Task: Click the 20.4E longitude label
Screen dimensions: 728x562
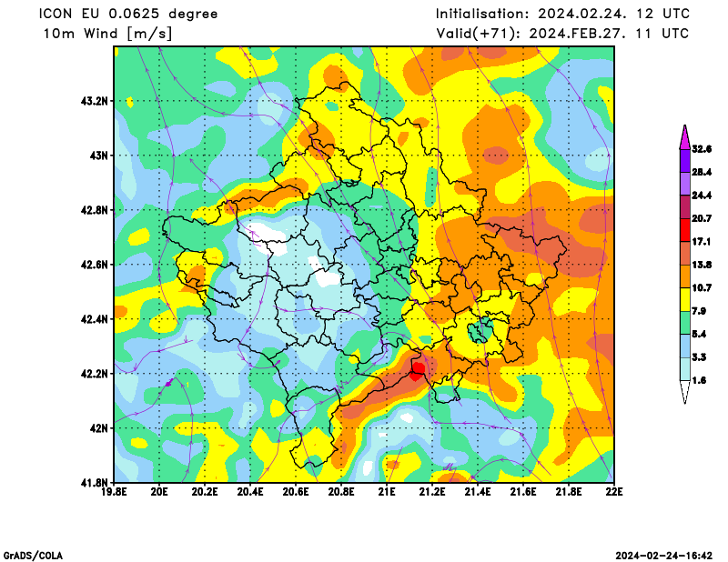Action: tap(250, 491)
